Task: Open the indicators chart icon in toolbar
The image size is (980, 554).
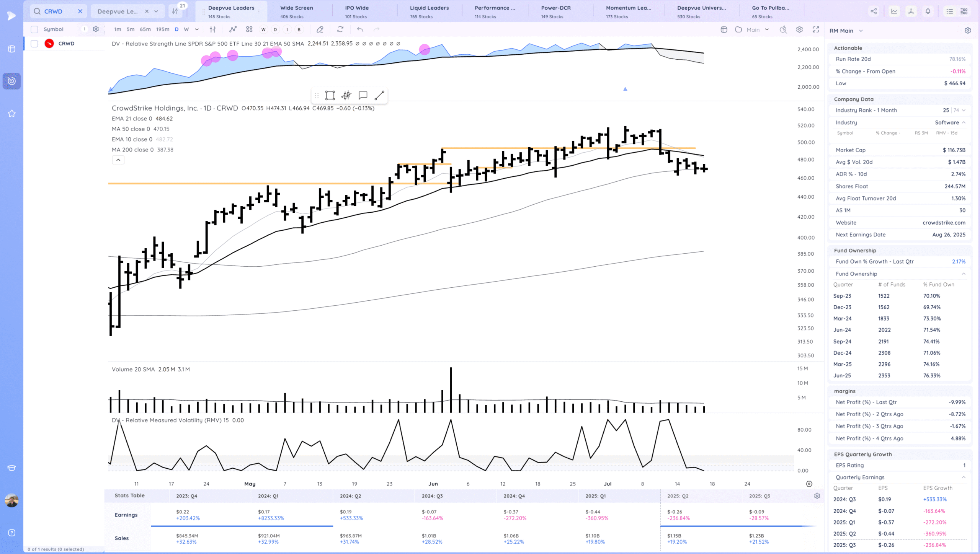Action: (x=233, y=29)
